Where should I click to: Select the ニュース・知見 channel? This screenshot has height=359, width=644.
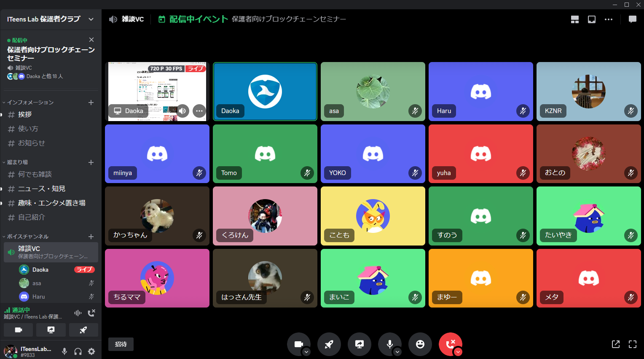pos(51,189)
